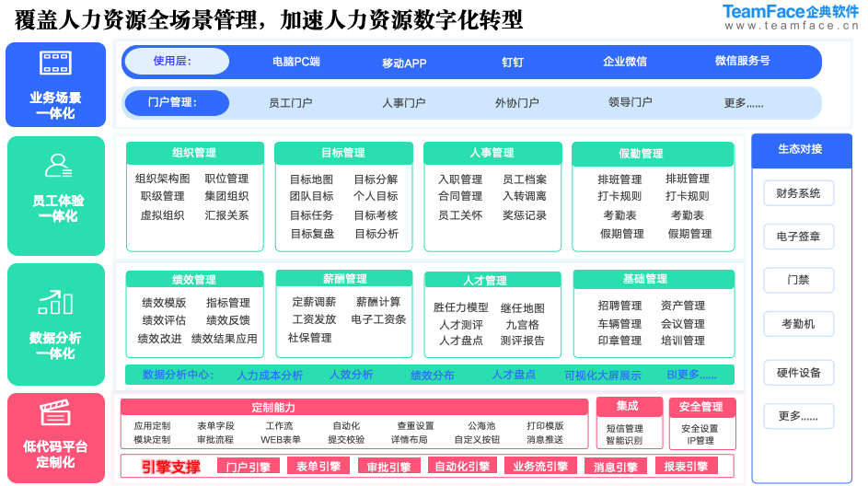Click 组织架构图 under 组织管理
The height and width of the screenshot is (486, 868).
coord(162,179)
